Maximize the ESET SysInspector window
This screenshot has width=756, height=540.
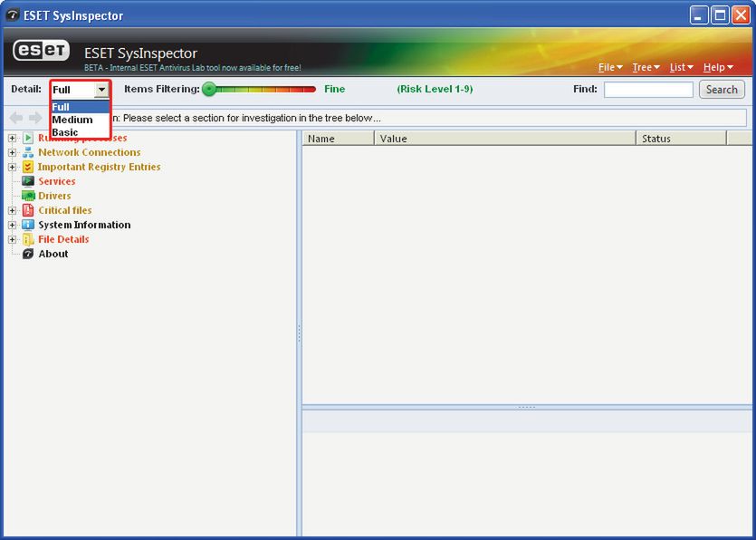pos(720,15)
